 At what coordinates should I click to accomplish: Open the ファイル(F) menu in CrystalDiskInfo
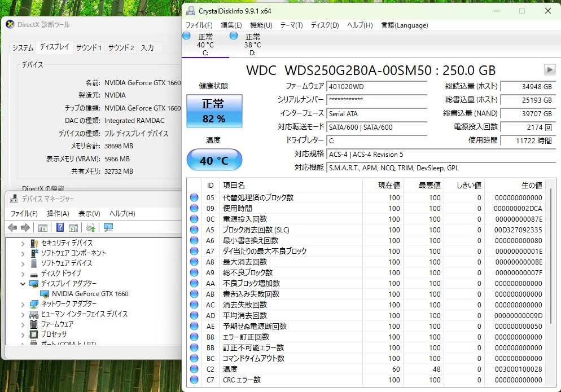click(x=199, y=25)
